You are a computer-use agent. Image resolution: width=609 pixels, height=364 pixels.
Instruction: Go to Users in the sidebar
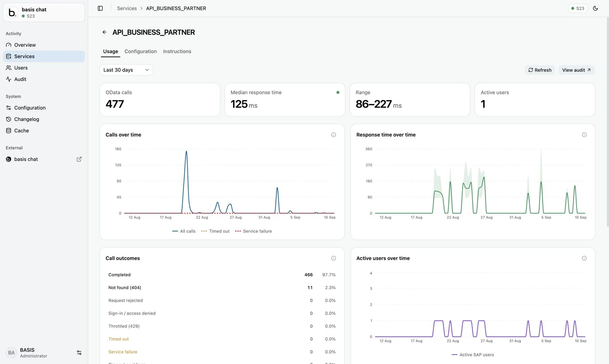point(44,68)
